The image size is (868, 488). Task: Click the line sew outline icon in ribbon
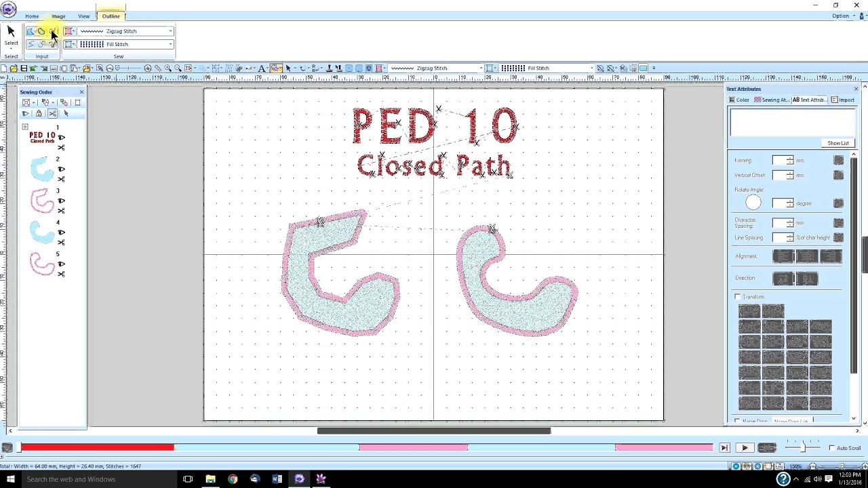pos(68,31)
